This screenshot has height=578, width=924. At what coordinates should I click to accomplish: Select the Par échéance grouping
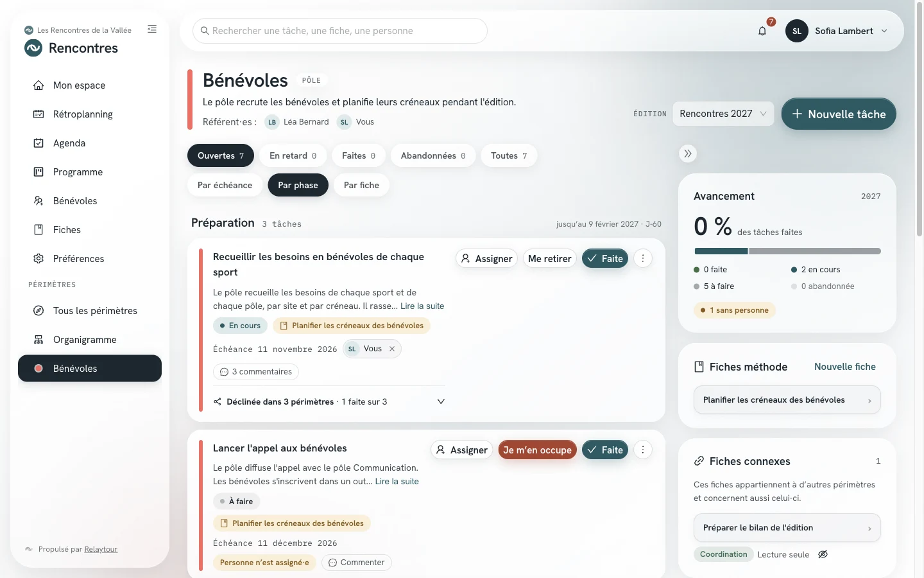click(225, 185)
